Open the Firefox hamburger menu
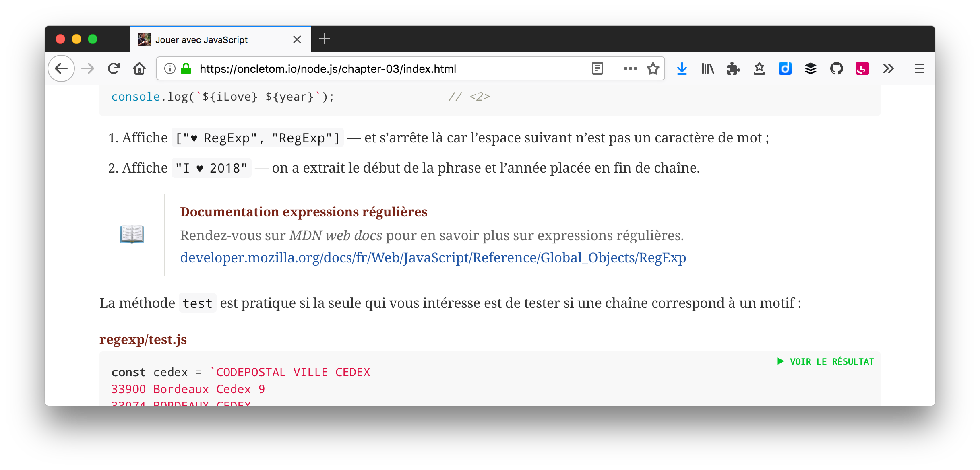980x470 pixels. [x=919, y=69]
